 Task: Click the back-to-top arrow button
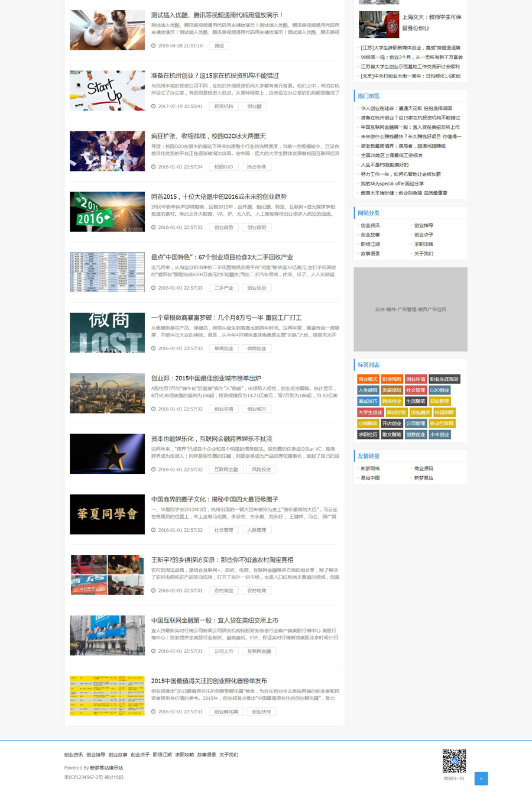[481, 778]
